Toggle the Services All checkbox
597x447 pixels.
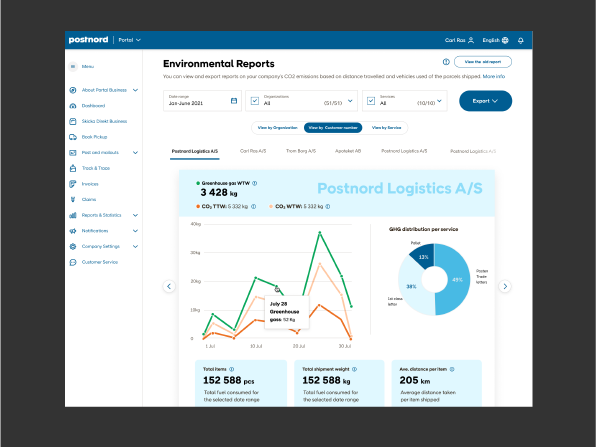tap(371, 101)
